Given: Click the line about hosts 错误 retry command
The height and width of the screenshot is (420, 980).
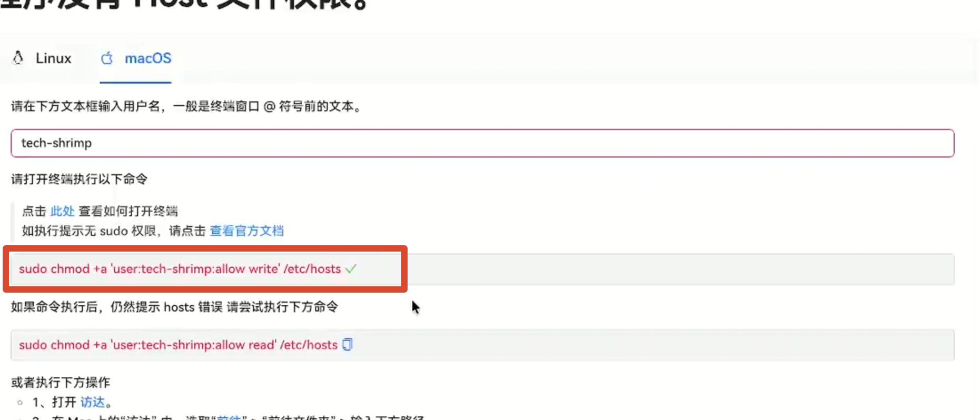Looking at the screenshot, I should pyautogui.click(x=174, y=307).
